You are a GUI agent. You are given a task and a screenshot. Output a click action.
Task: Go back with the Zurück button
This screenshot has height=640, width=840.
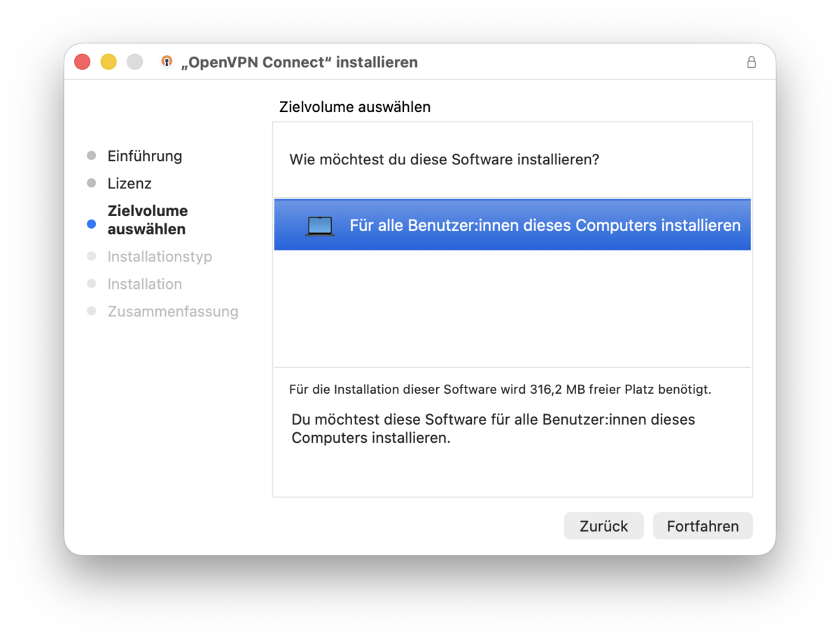tap(603, 526)
